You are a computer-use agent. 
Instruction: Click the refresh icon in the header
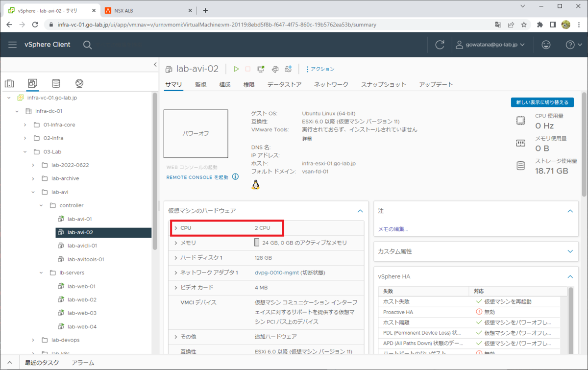tap(440, 45)
